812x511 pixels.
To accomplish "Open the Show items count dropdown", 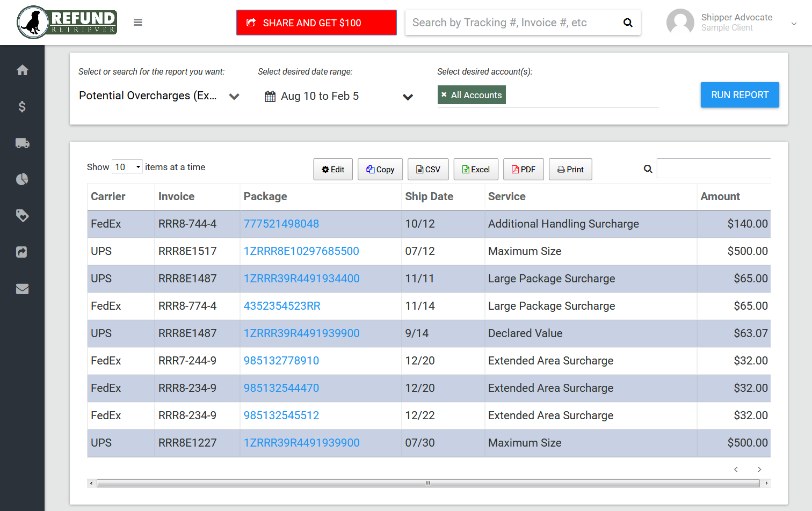I will [127, 167].
